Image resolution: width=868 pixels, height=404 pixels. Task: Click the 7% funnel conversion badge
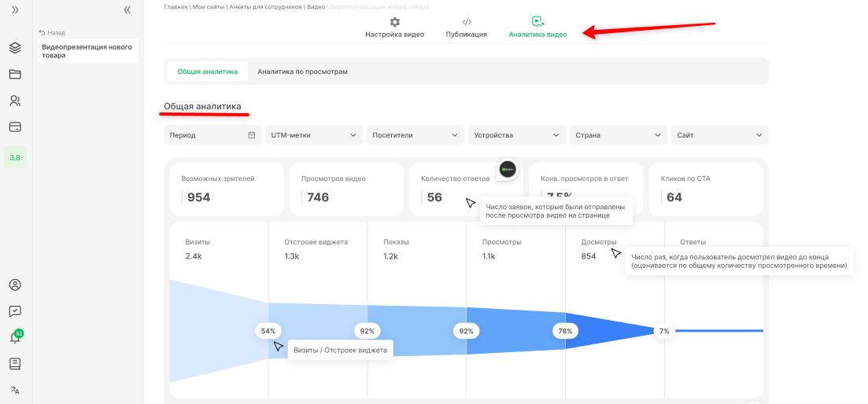coord(664,331)
